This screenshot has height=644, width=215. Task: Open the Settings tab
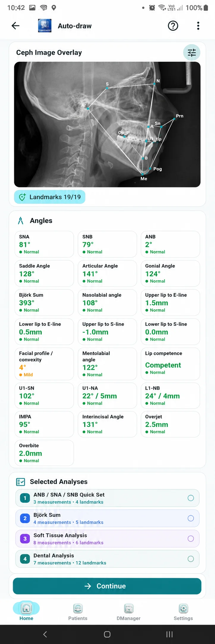183,612
